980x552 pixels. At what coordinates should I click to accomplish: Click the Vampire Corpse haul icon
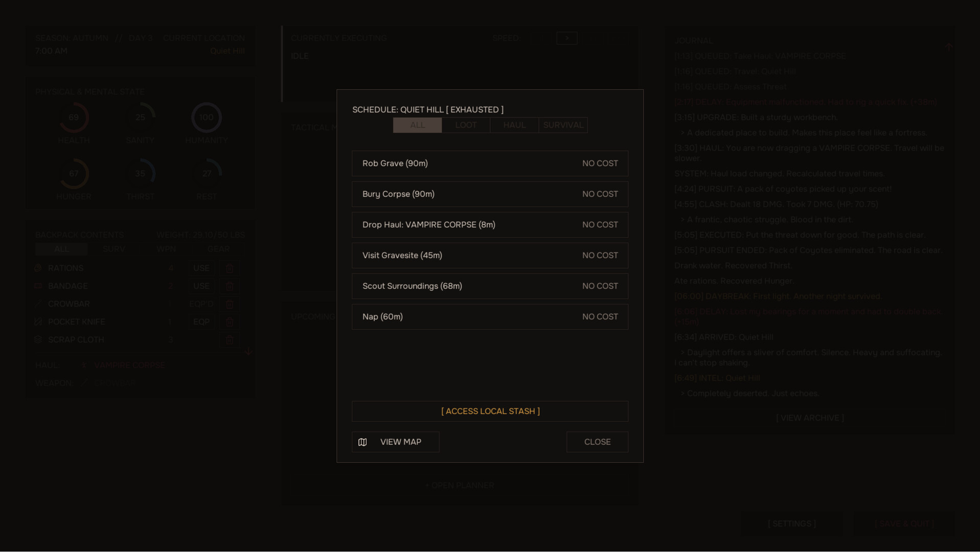tap(84, 365)
